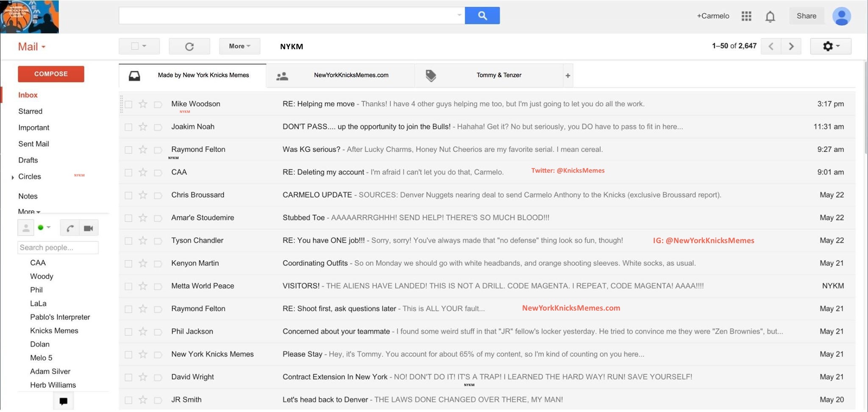Viewport: 868px width, 412px height.
Task: Open the chat bubble icon at bottom
Action: click(64, 401)
